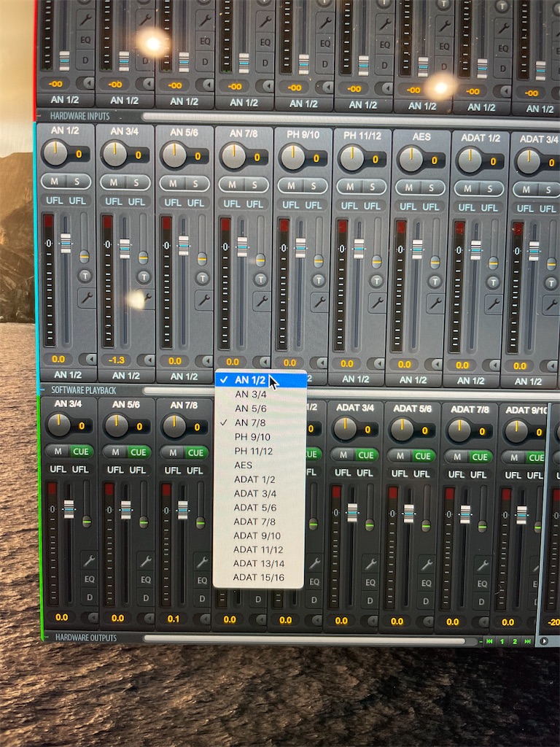Image resolution: width=560 pixels, height=747 pixels.
Task: Open settings wrench on AES input channel
Action: (436, 303)
